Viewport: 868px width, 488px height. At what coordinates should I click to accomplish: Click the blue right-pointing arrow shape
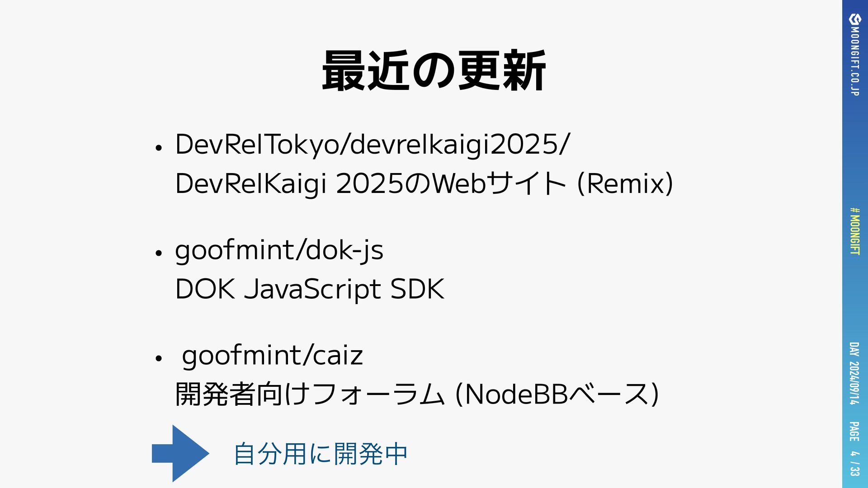(x=180, y=453)
